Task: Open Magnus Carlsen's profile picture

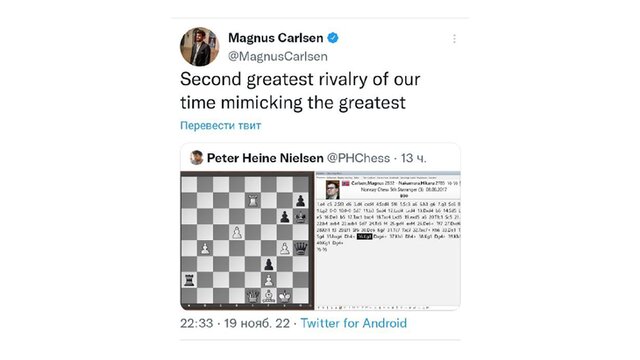Action: click(199, 47)
